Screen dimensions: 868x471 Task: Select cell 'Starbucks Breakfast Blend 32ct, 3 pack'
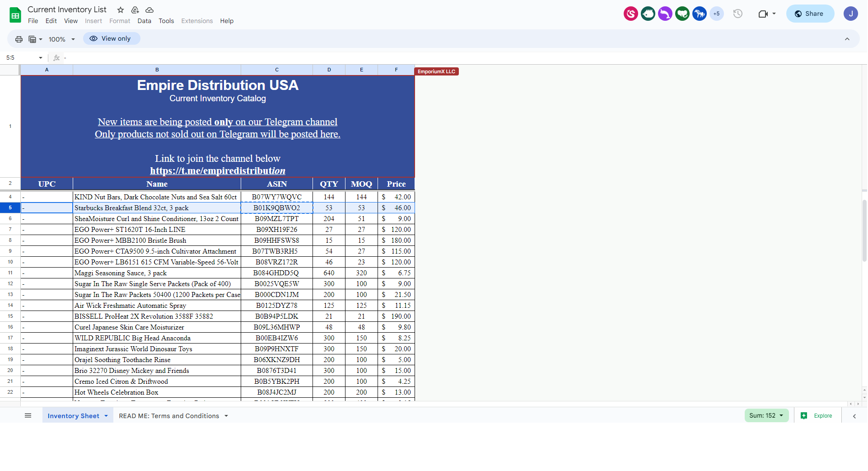pyautogui.click(x=157, y=208)
